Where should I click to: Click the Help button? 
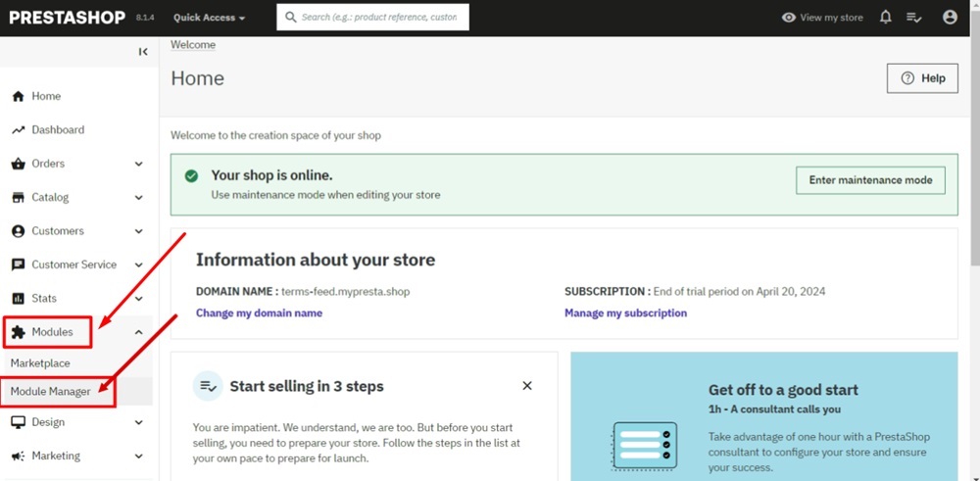[x=922, y=78]
